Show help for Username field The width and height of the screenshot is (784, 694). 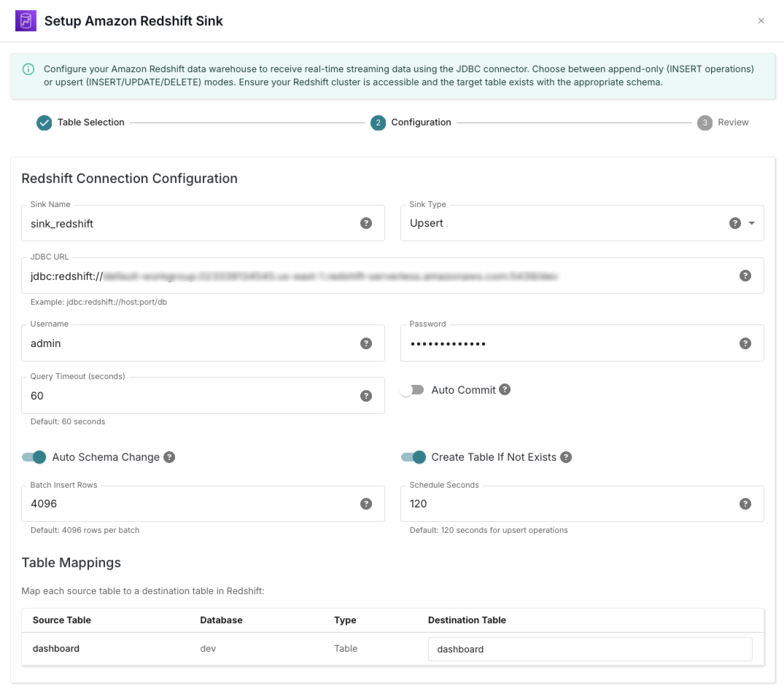366,343
